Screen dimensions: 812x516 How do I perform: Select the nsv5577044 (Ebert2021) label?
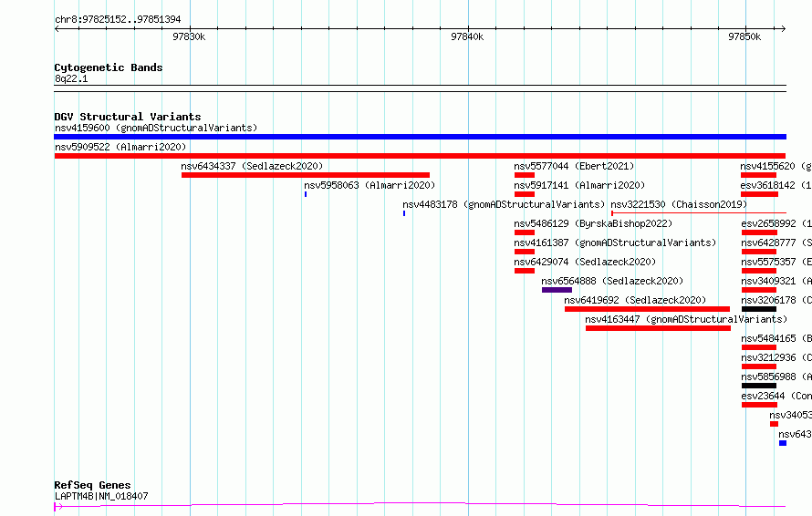tap(574, 166)
